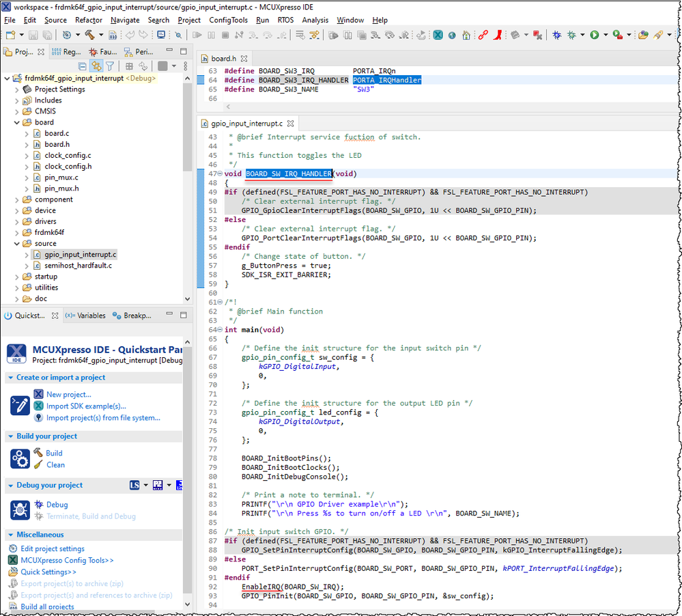Collapse the 'Build your project' section
This screenshot has height=616, width=682.
(10, 436)
